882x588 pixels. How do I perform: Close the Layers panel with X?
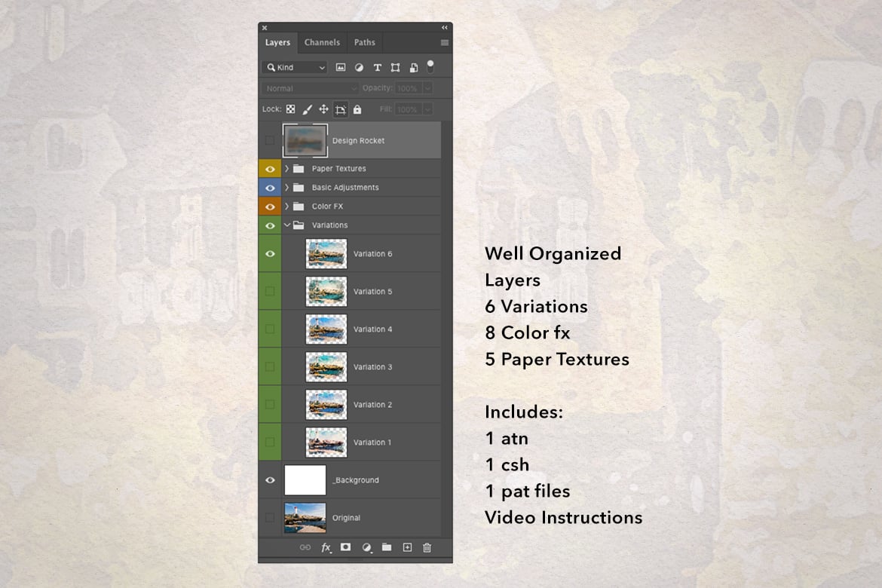265,28
